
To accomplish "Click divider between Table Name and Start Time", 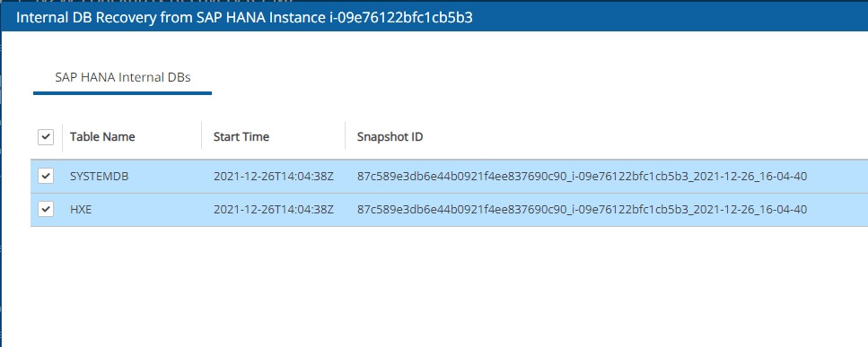I will [x=201, y=136].
